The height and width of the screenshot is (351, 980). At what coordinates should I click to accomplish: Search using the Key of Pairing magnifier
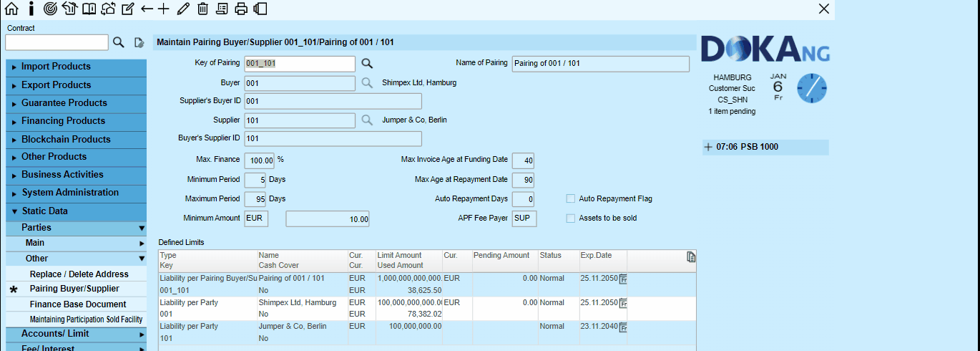[367, 64]
